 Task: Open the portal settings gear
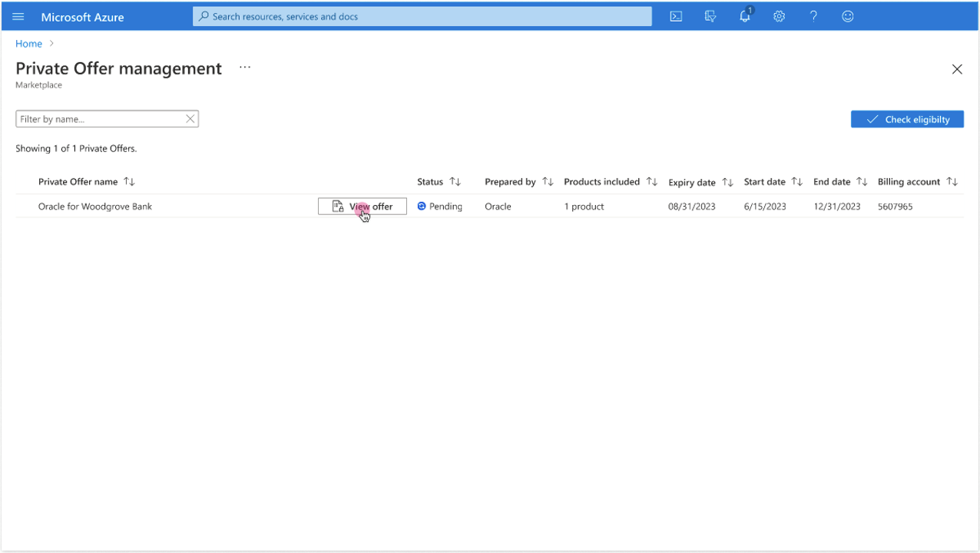coord(779,16)
